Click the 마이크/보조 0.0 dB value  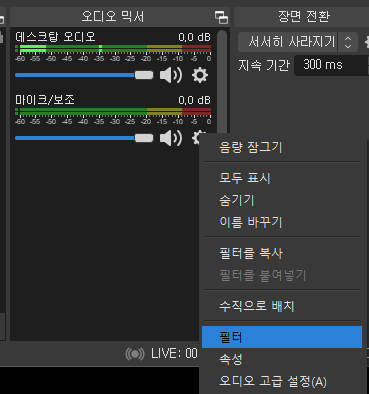point(194,100)
